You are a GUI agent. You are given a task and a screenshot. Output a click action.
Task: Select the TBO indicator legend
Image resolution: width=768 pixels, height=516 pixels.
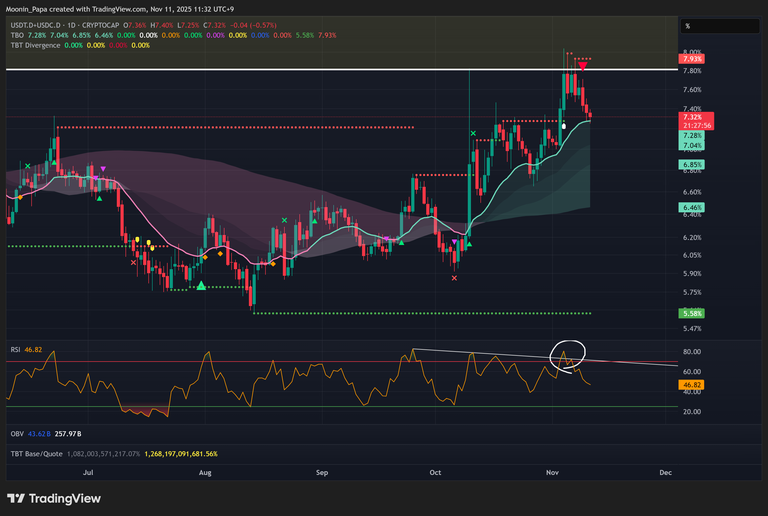pyautogui.click(x=18, y=35)
